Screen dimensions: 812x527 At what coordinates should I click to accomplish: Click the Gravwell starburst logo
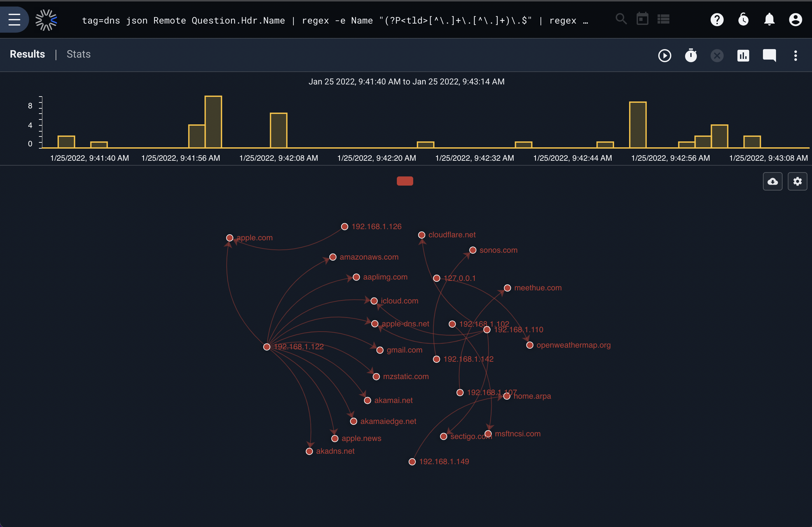tap(46, 20)
